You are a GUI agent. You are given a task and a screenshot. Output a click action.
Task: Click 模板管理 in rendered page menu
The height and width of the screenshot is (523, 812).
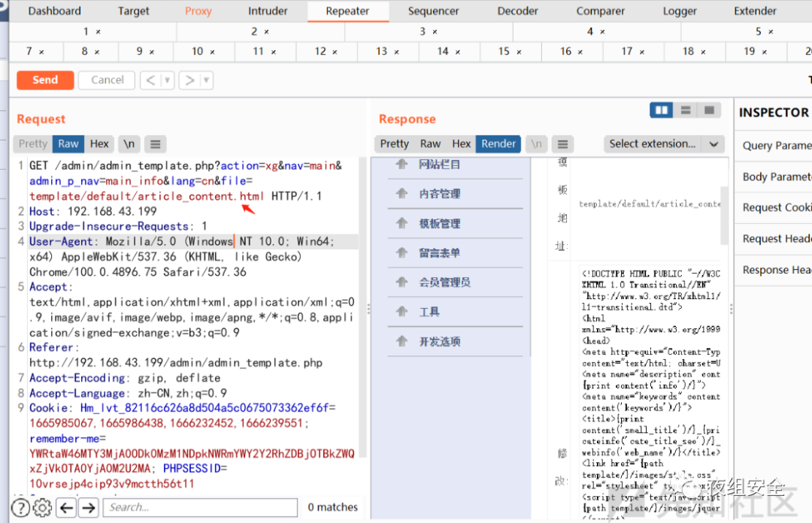(x=439, y=223)
